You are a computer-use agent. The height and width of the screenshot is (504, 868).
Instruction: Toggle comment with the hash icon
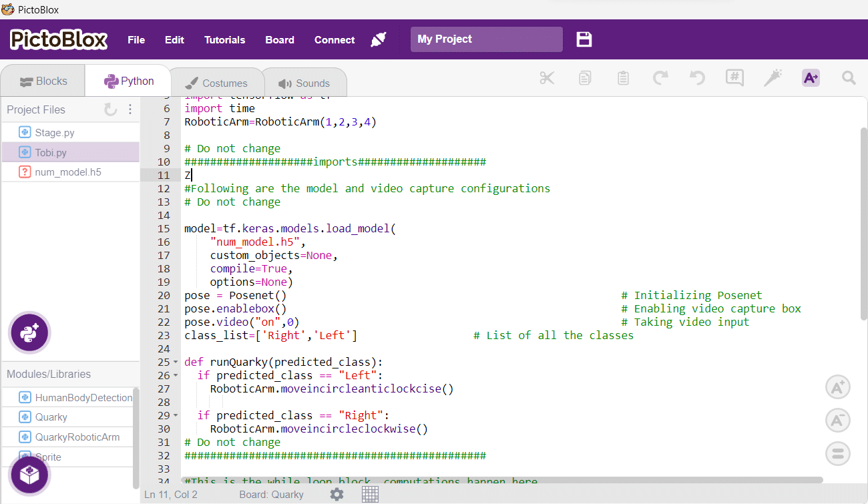pos(734,78)
